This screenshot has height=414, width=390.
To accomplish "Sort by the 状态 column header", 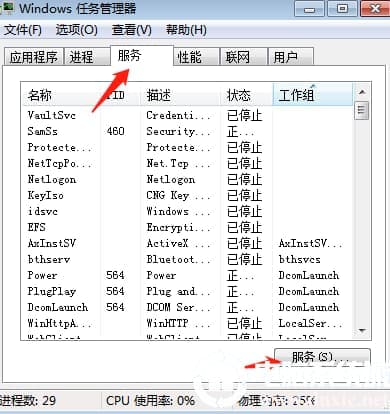I will [x=246, y=95].
